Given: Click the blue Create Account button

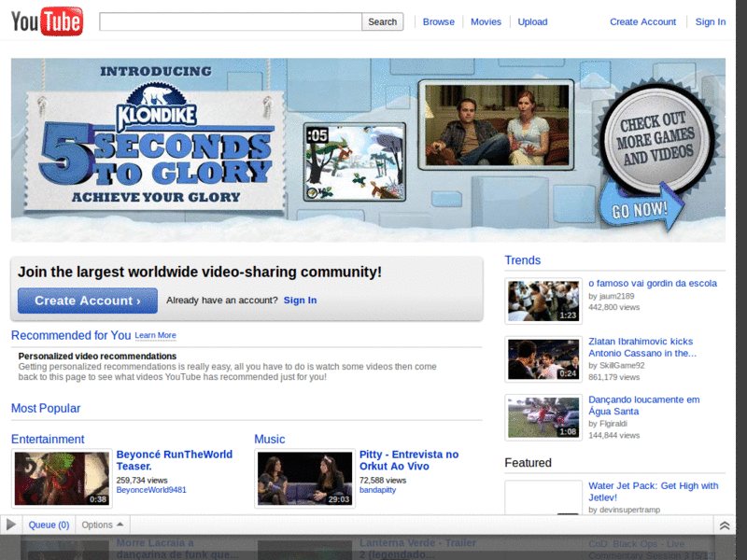Looking at the screenshot, I should coord(88,301).
